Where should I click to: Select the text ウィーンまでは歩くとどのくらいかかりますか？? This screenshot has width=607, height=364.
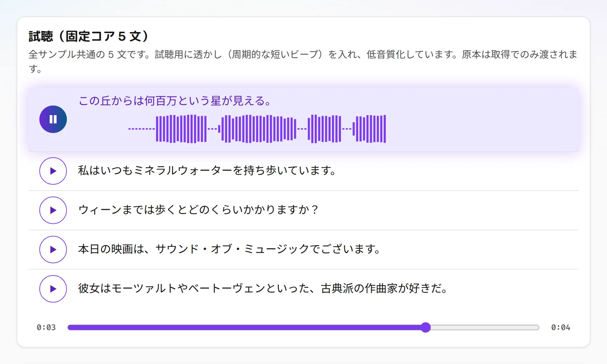(x=199, y=210)
